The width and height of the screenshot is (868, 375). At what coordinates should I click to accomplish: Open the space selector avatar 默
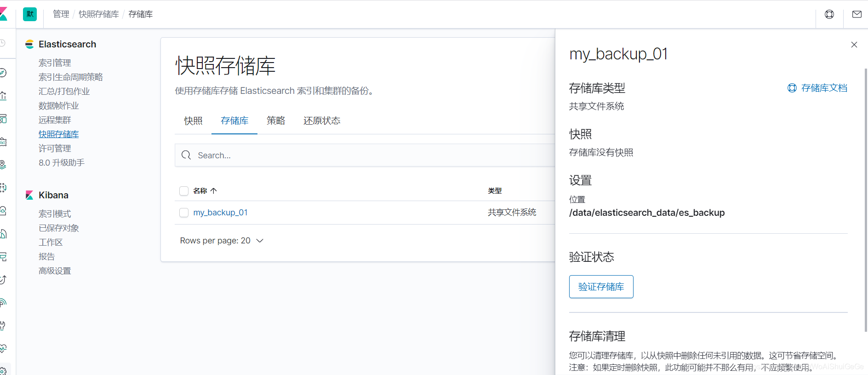30,14
